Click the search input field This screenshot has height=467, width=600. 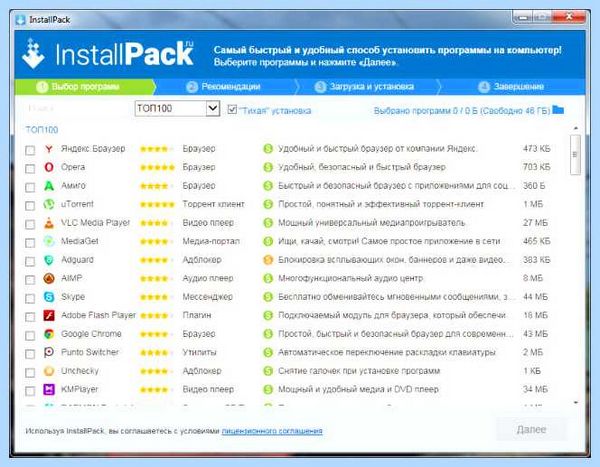pos(75,109)
